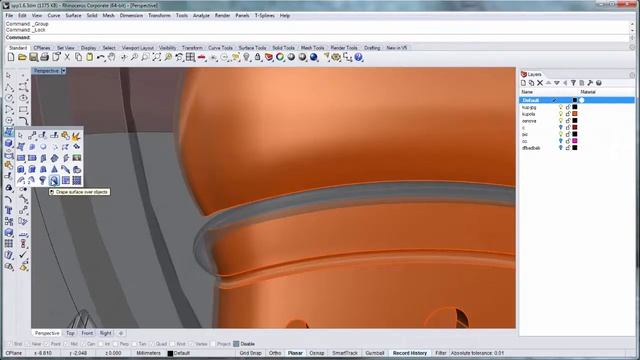
Task: Click the Print icon in toolbar
Action: tap(44, 58)
